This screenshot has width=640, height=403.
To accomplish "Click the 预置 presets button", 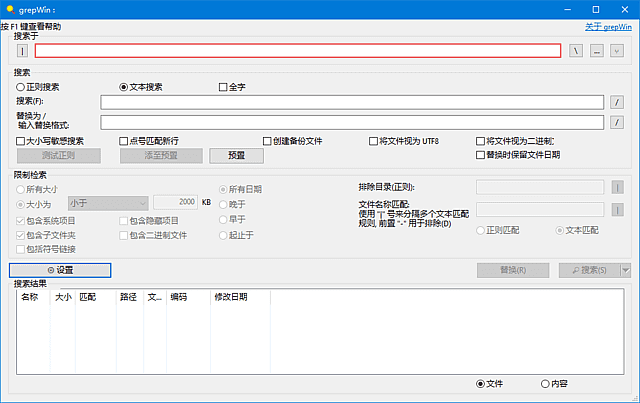I will tap(236, 156).
